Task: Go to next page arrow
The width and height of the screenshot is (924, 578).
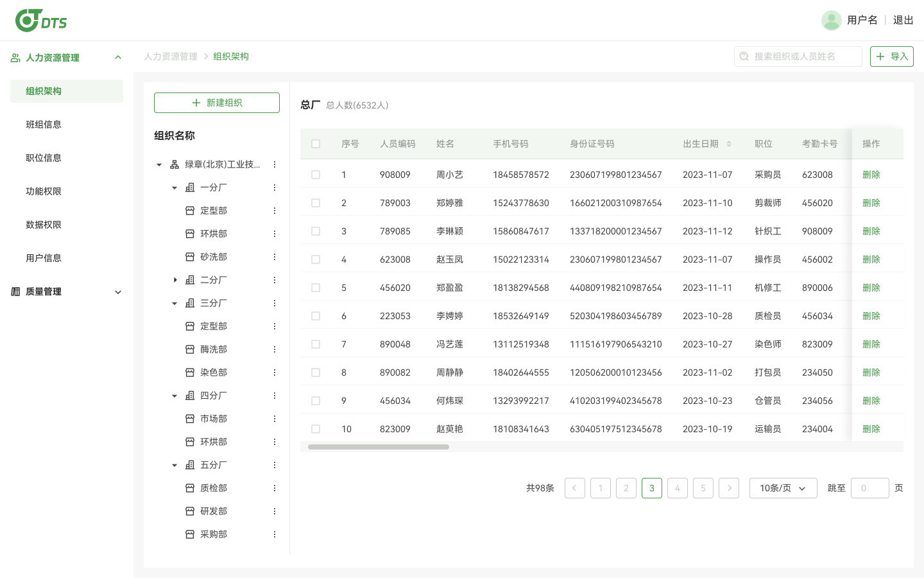Action: click(x=729, y=488)
